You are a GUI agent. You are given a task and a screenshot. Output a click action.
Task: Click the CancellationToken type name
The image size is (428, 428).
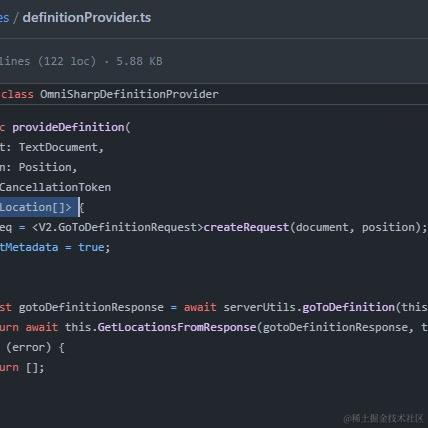tap(55, 187)
